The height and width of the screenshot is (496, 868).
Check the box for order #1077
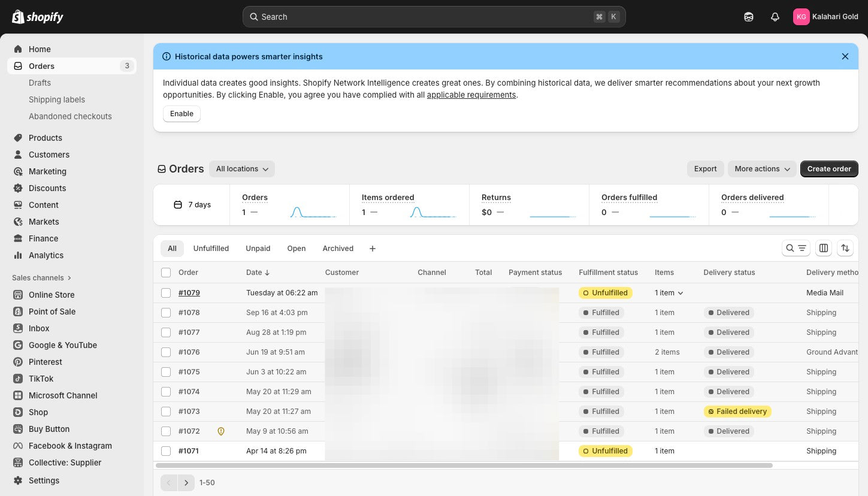tap(166, 332)
